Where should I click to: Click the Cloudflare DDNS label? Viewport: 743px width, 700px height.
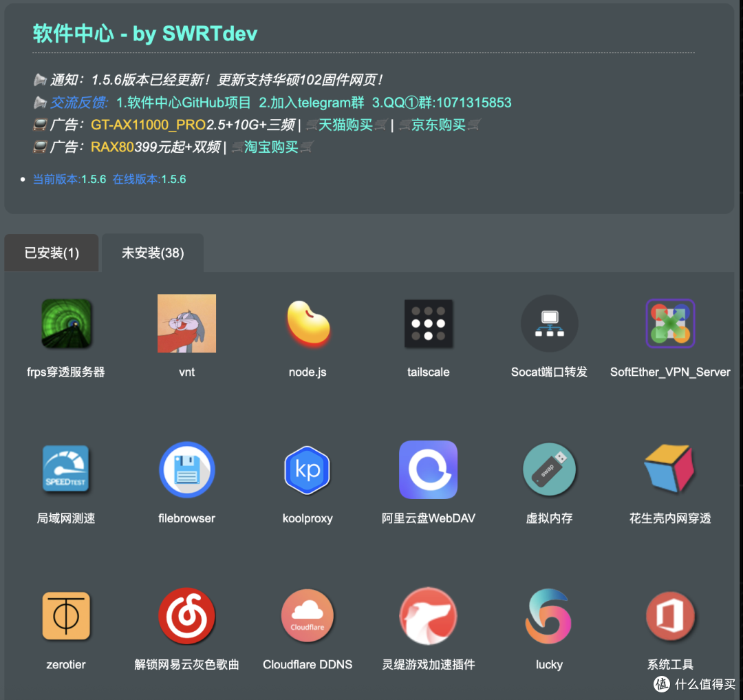pyautogui.click(x=308, y=664)
